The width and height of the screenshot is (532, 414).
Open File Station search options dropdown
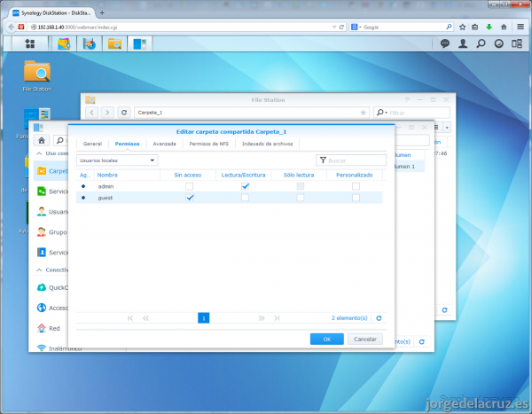click(x=381, y=113)
